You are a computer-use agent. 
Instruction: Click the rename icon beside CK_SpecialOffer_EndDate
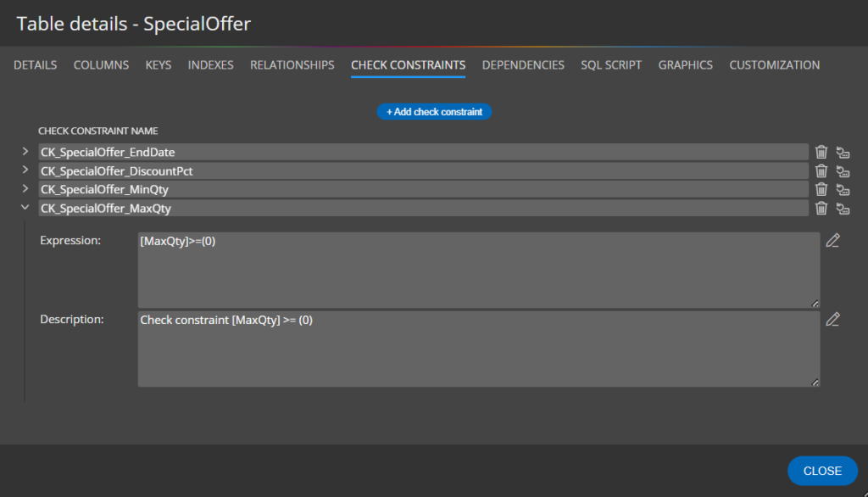(x=842, y=151)
